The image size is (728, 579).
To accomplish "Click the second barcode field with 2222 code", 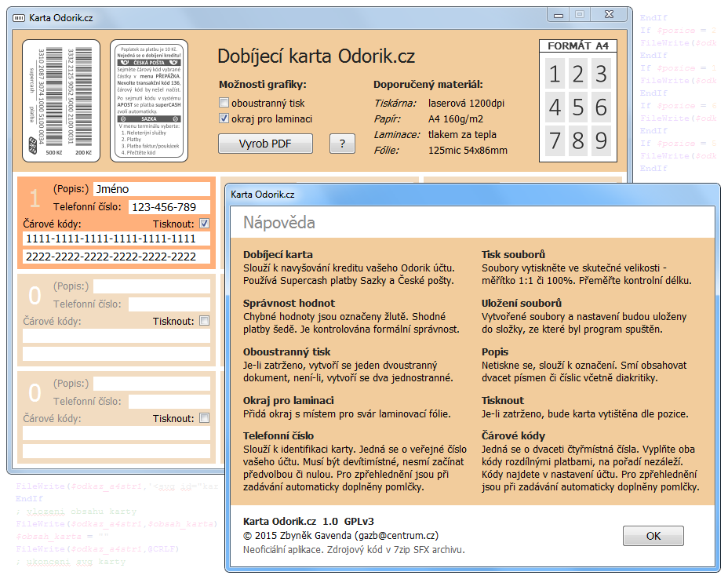I will tap(116, 257).
